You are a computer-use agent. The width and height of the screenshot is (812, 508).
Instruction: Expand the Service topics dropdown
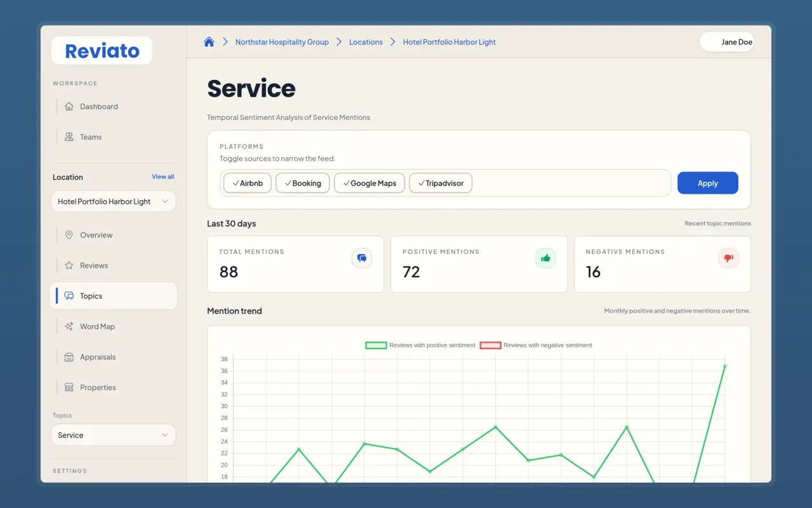pyautogui.click(x=113, y=435)
